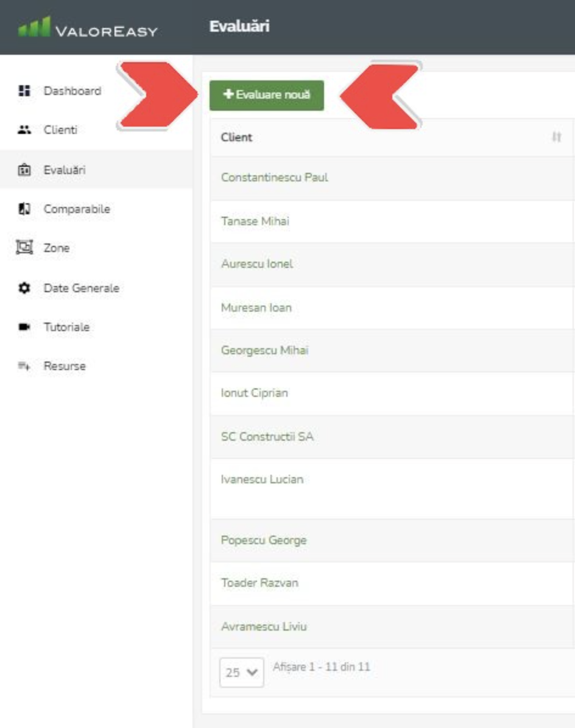Select Popescu George from list

[263, 541]
